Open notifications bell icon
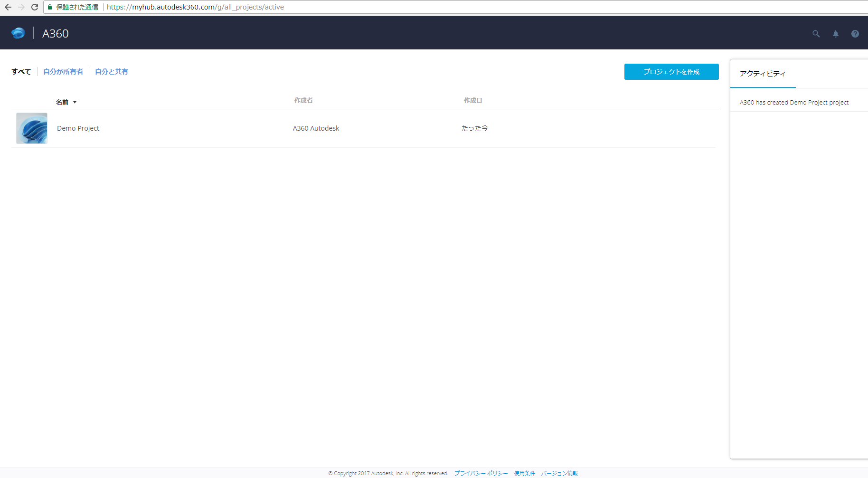The image size is (868, 478). tap(835, 34)
